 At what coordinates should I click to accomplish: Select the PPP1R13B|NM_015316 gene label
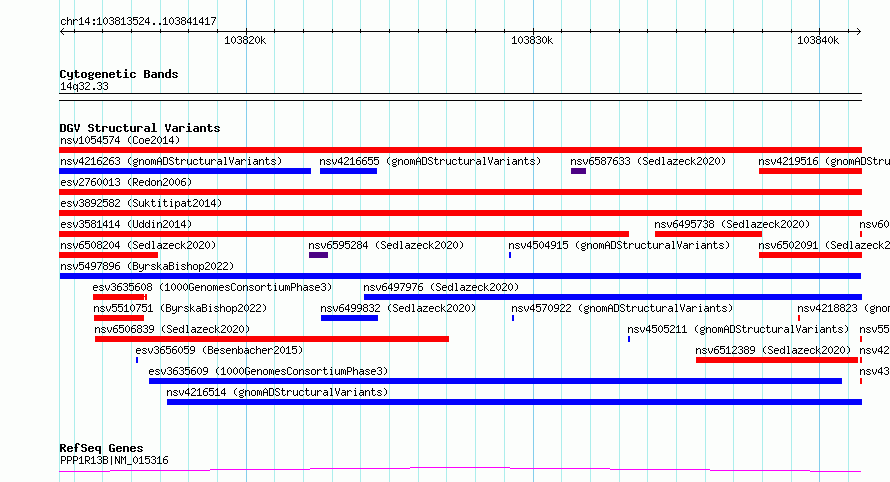[x=114, y=460]
